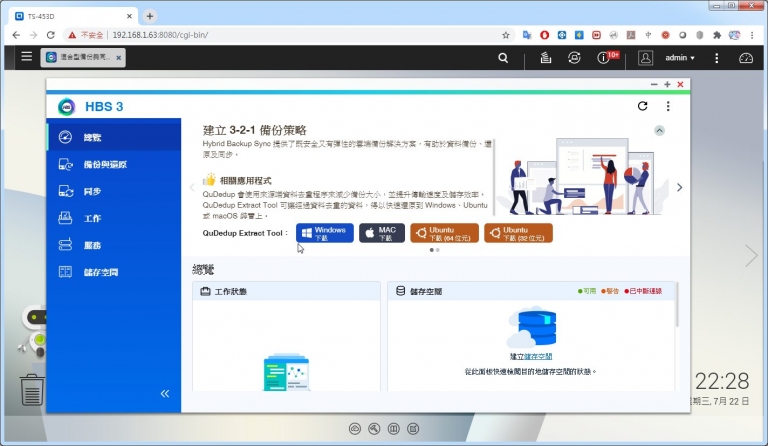Screen dimensions: 768x446
Task: Click the browser forward button
Action: 33,35
